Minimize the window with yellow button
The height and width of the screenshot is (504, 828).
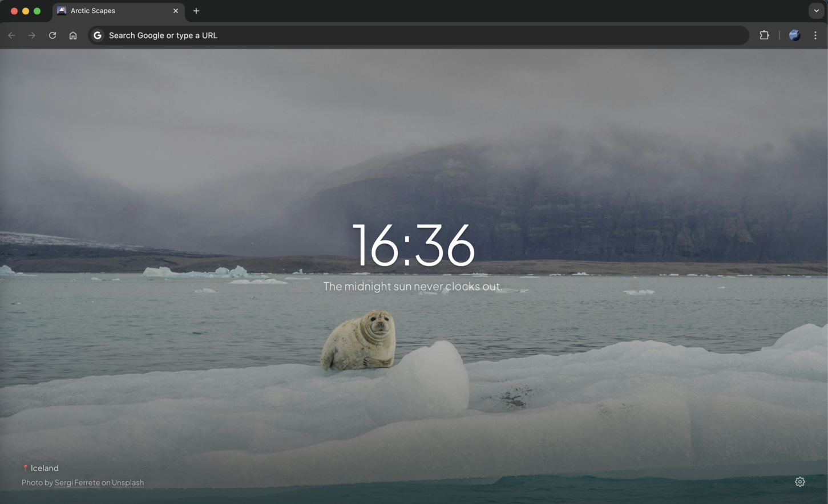point(26,11)
